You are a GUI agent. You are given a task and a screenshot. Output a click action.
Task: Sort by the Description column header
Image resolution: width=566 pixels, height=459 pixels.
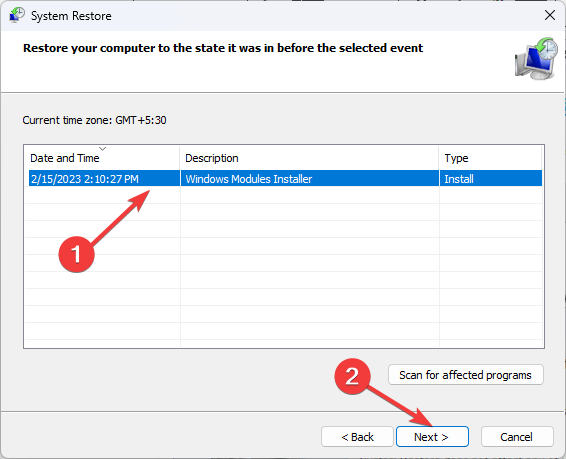[x=309, y=158]
